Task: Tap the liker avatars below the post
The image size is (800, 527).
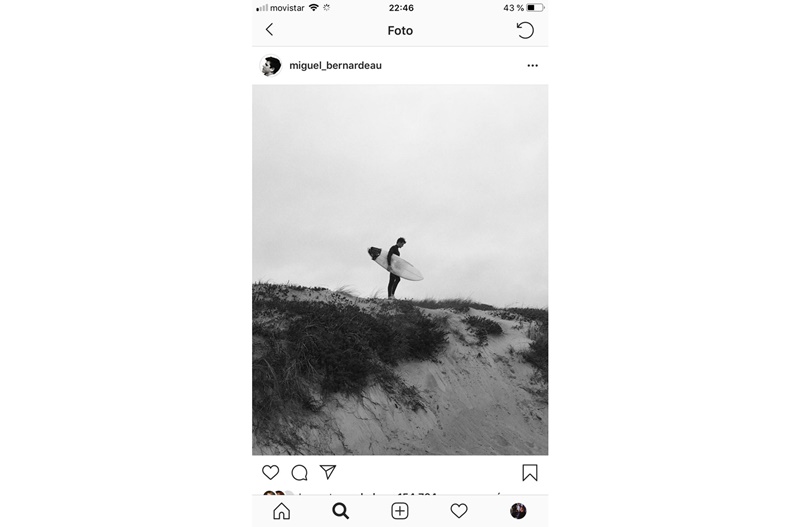Action: tap(278, 493)
